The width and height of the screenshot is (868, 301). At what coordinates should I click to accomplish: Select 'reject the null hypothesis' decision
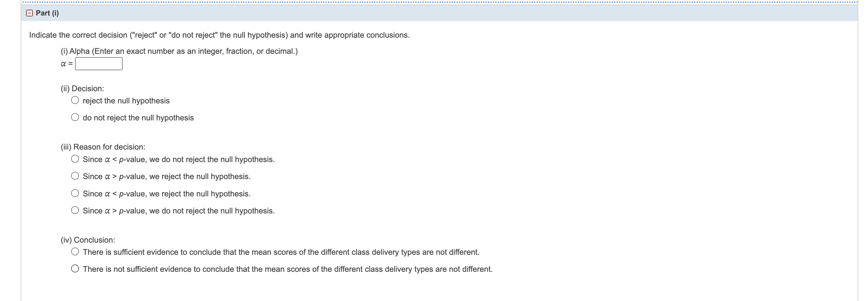tap(75, 100)
